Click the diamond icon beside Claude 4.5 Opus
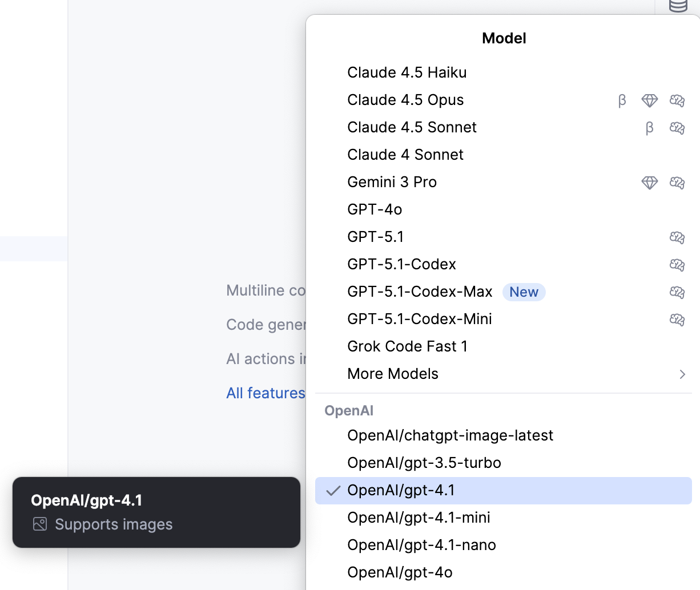 649,100
